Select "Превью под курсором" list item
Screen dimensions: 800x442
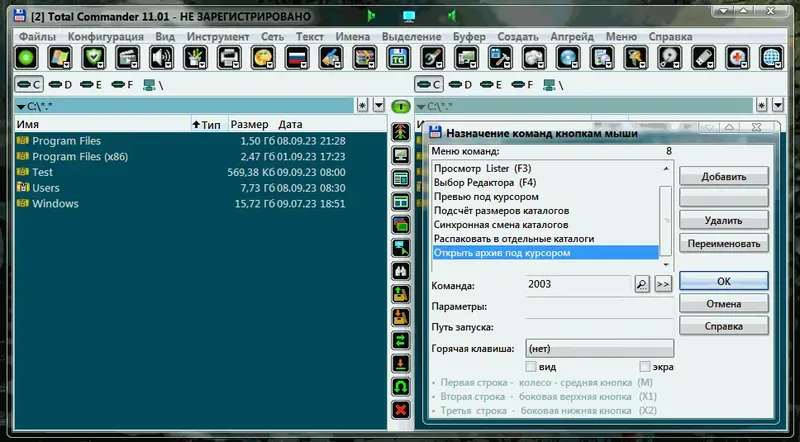[x=546, y=197]
